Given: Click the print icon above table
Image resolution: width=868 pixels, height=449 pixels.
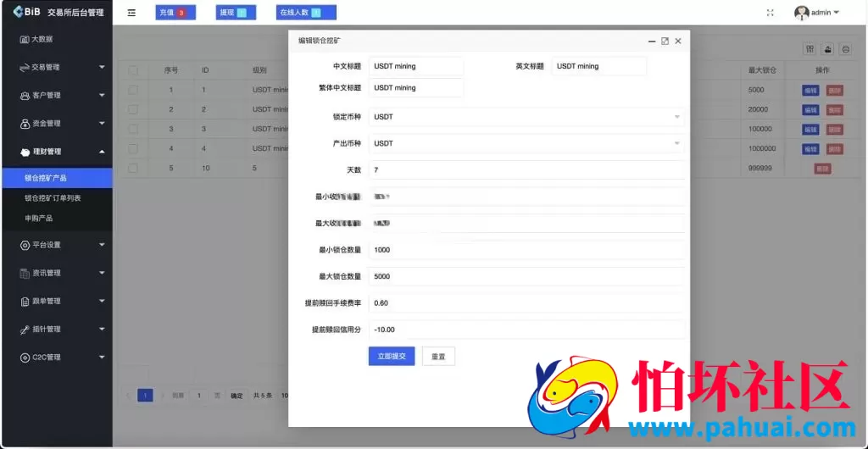Looking at the screenshot, I should tap(846, 49).
